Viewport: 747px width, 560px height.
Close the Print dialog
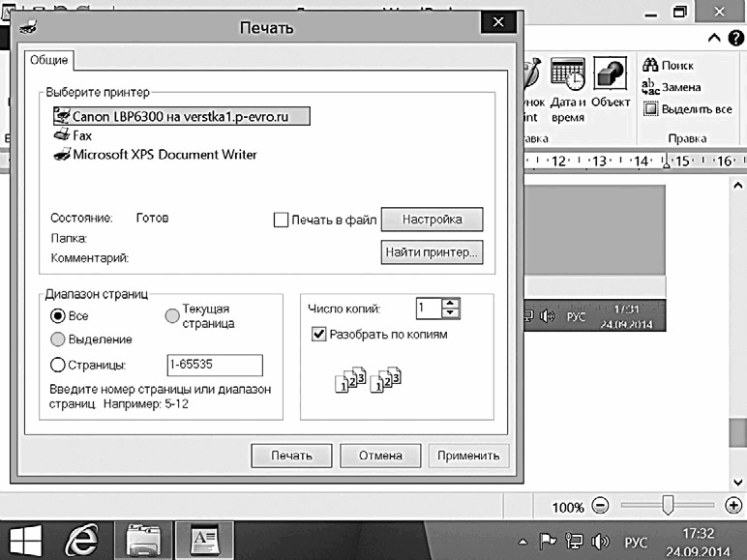[498, 22]
